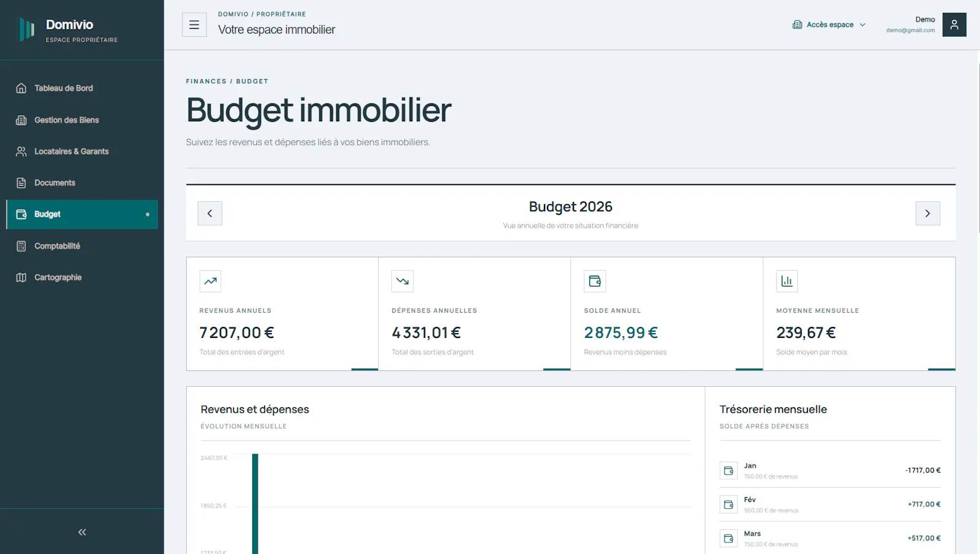Image resolution: width=980 pixels, height=554 pixels.
Task: Click the Tableau de Bord home icon
Action: [21, 88]
